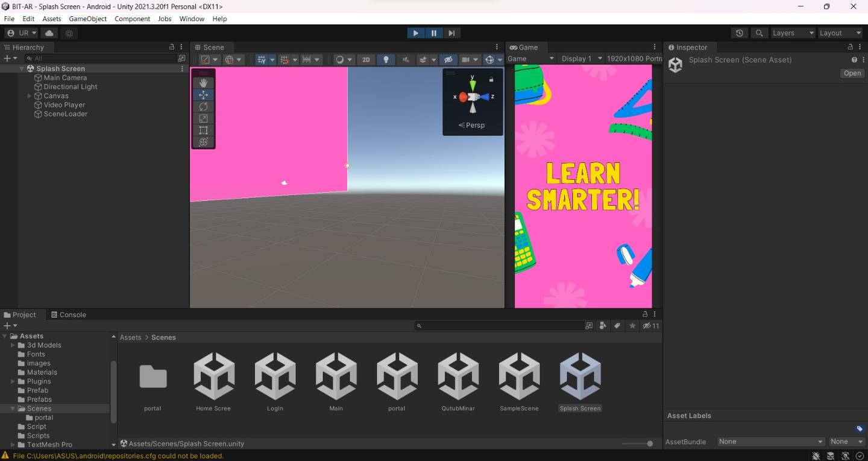Toggle the 2D scene view mode
This screenshot has width=868, height=461.
point(366,59)
